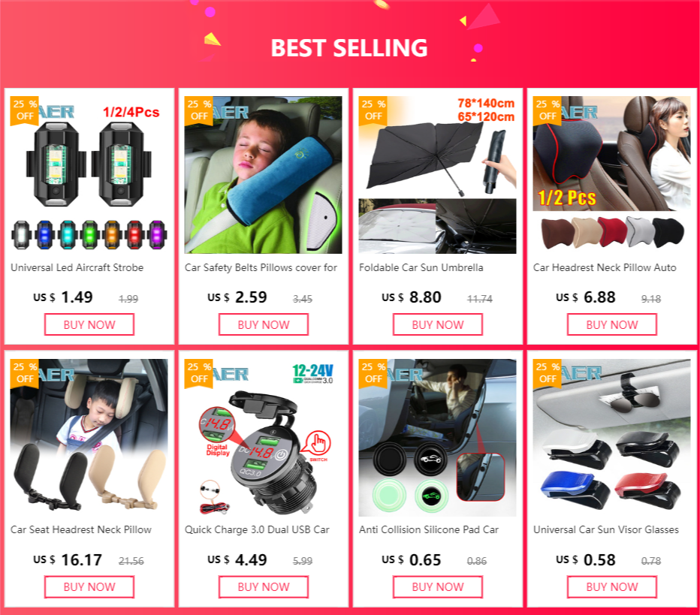Screen dimensions: 700x615
Task: Click BUY NOW for Anti Collision Silicone Pad
Action: pyautogui.click(x=437, y=587)
